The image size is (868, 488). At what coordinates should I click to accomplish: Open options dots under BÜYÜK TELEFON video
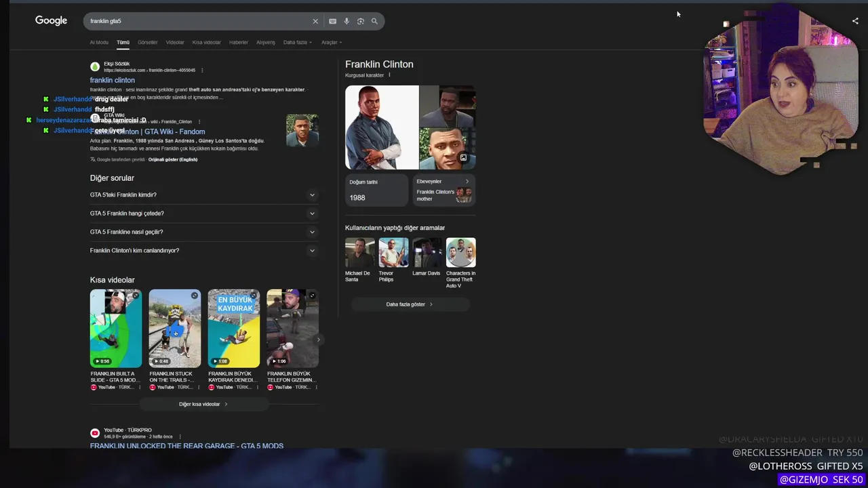tap(316, 387)
